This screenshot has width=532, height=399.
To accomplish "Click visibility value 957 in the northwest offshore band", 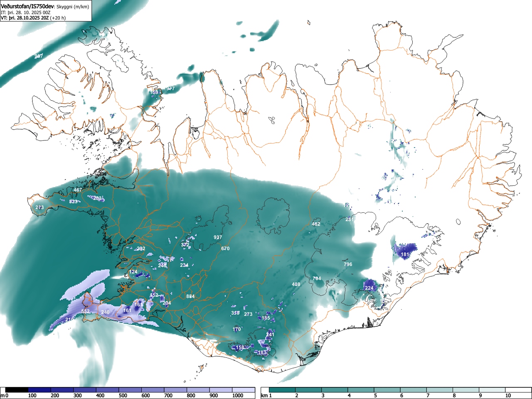I will (x=39, y=56).
